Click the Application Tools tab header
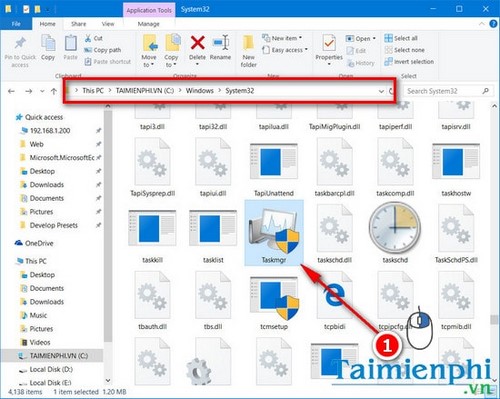The image size is (500, 399). click(149, 10)
